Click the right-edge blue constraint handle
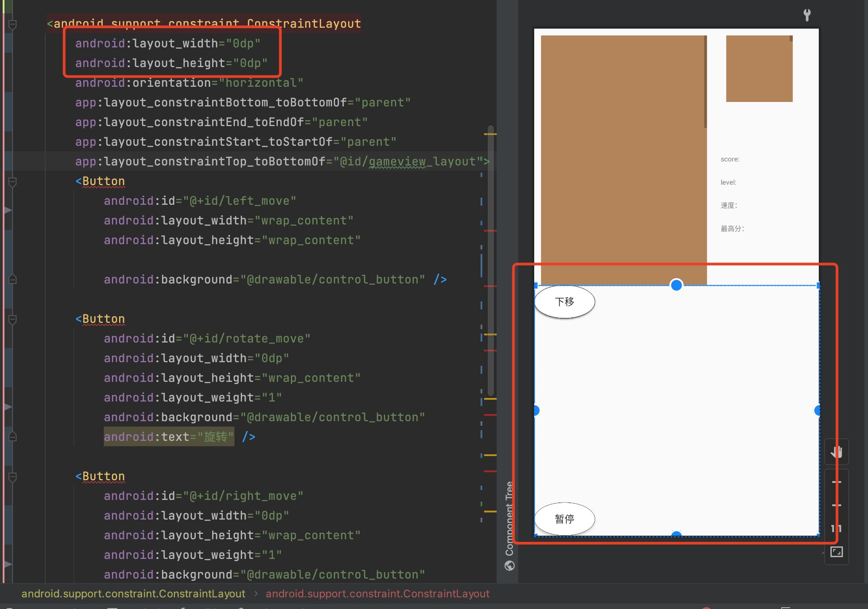This screenshot has height=609, width=868. [x=817, y=410]
